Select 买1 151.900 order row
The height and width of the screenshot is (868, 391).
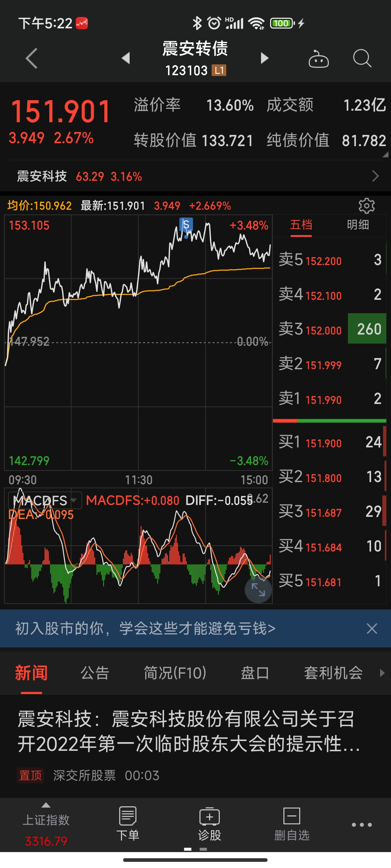click(329, 442)
